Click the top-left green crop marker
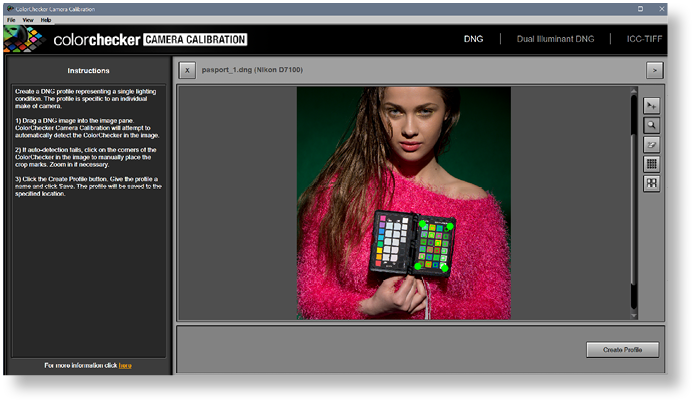This screenshot has height=402, width=694. [x=422, y=224]
